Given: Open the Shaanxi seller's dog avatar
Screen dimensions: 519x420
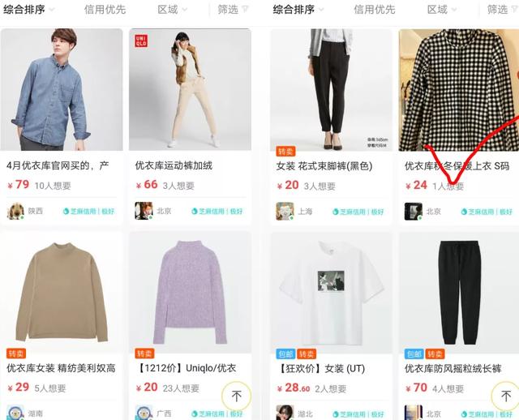Looking at the screenshot, I should coord(15,211).
